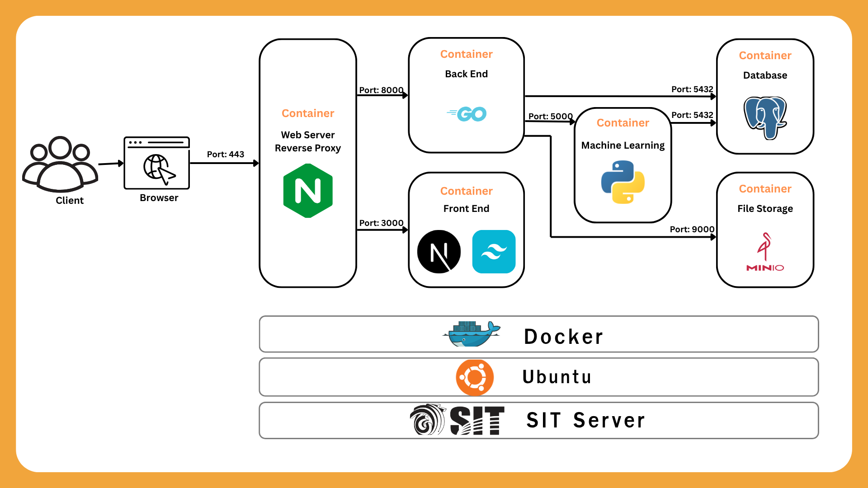The height and width of the screenshot is (488, 868).
Task: Select the orange Ubuntu circle logo
Action: click(474, 377)
